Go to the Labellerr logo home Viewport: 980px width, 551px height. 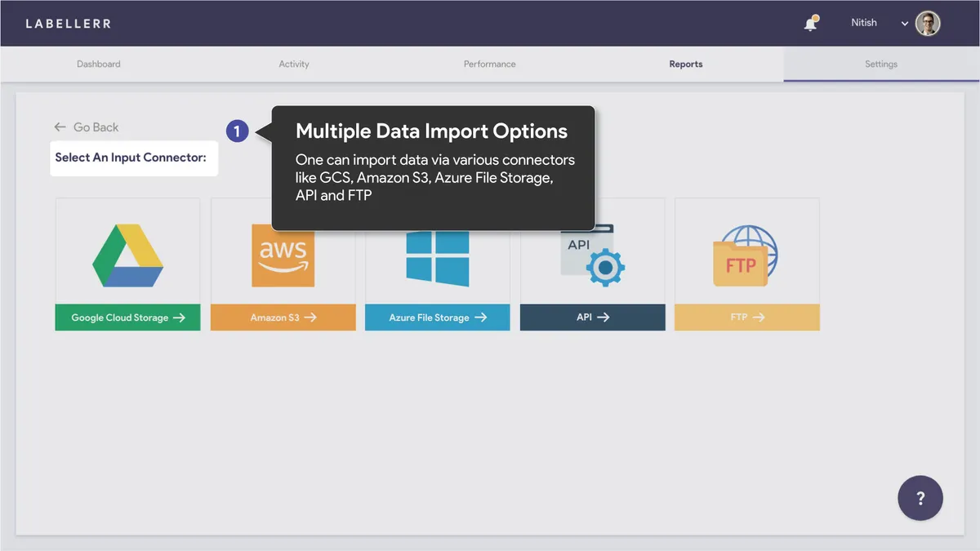click(x=68, y=24)
